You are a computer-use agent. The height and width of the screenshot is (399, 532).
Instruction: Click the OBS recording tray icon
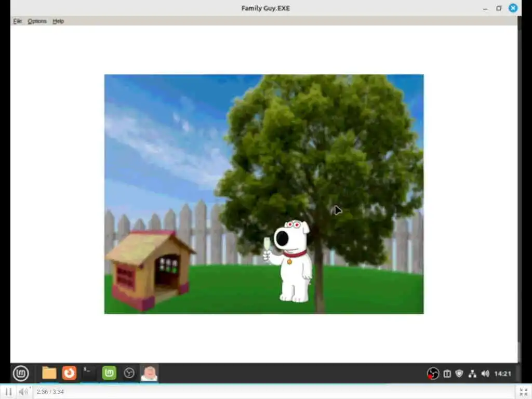[x=433, y=374]
